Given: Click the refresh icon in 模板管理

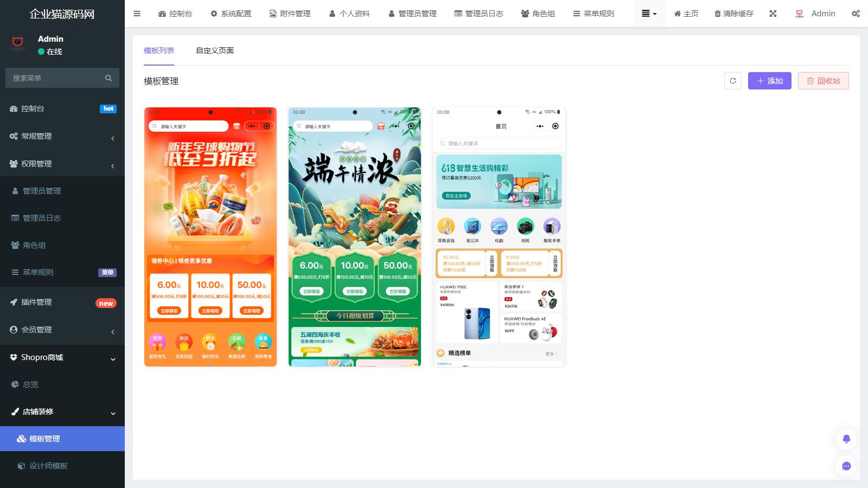Looking at the screenshot, I should pos(732,81).
